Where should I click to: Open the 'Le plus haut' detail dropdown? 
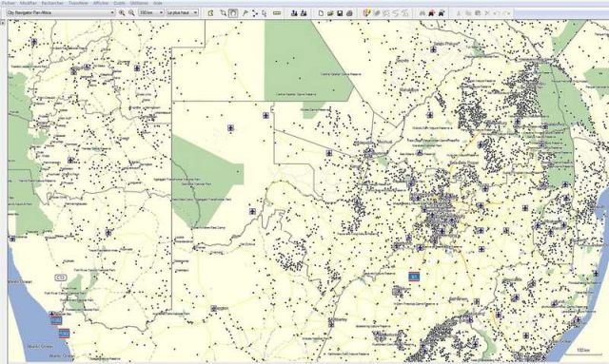[x=182, y=12]
